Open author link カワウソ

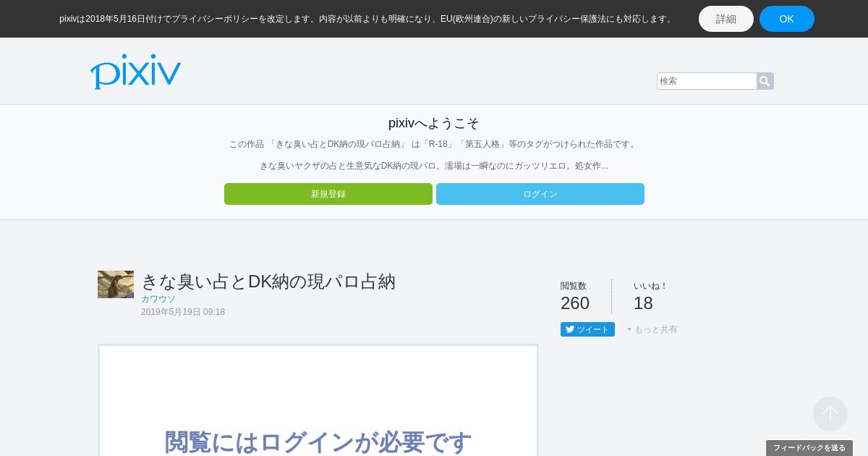pos(158,299)
